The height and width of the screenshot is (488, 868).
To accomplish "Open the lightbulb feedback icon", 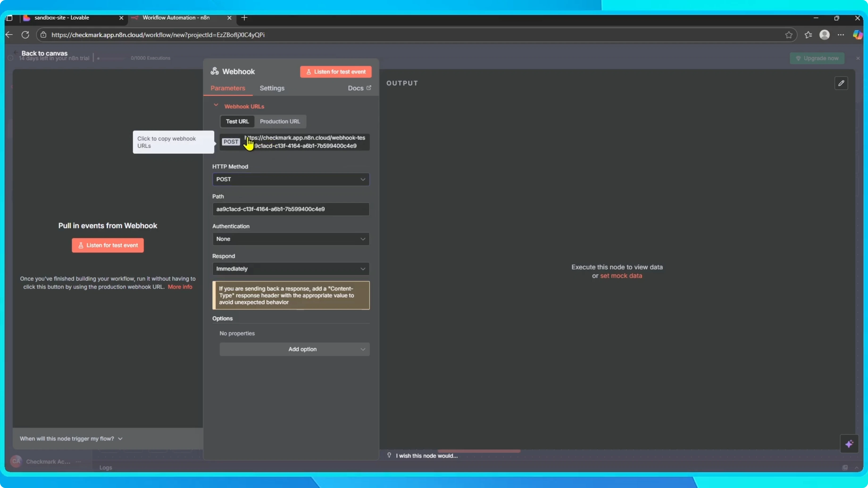I will click(x=389, y=455).
